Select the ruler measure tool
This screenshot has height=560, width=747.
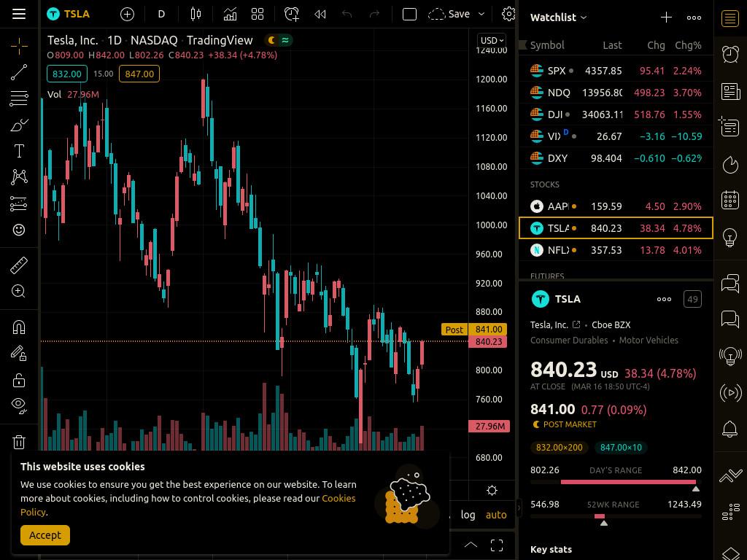click(x=19, y=265)
